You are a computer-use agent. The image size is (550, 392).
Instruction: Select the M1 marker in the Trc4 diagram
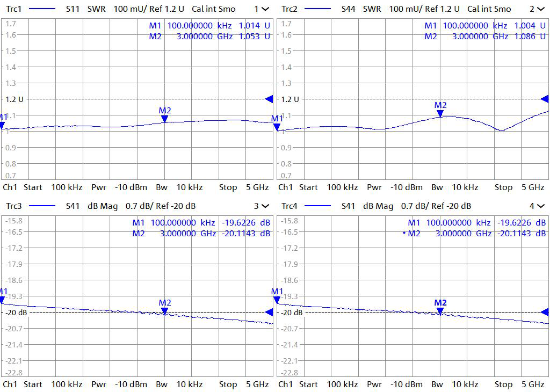pos(278,299)
